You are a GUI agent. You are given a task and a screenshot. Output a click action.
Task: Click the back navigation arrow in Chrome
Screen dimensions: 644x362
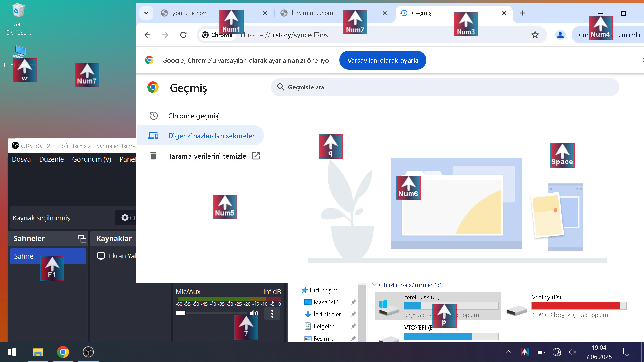[x=147, y=35]
